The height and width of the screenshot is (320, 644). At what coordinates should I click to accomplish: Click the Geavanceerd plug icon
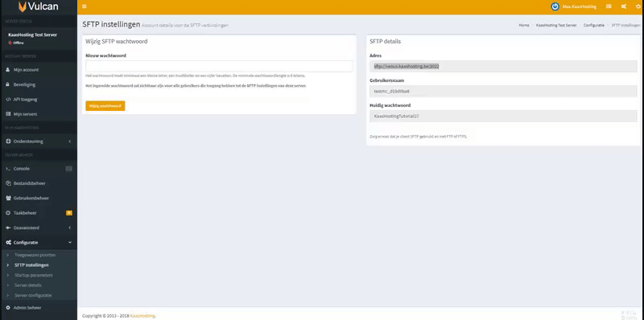tap(8, 228)
